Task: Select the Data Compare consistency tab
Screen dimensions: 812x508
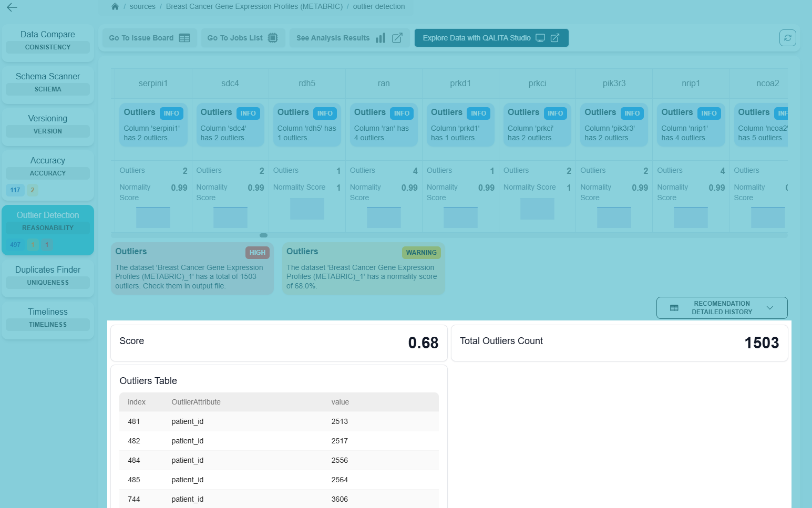Action: (48, 40)
